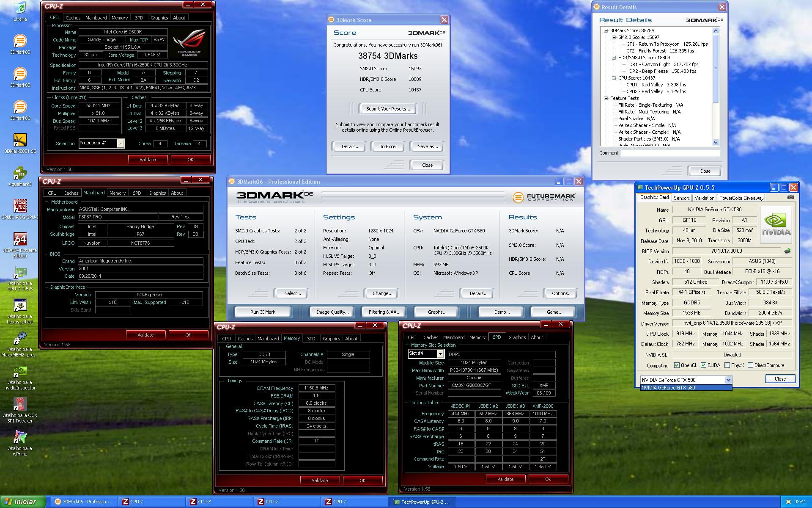
Task: Collapse the 3DMark Score tree node
Action: tap(606, 30)
